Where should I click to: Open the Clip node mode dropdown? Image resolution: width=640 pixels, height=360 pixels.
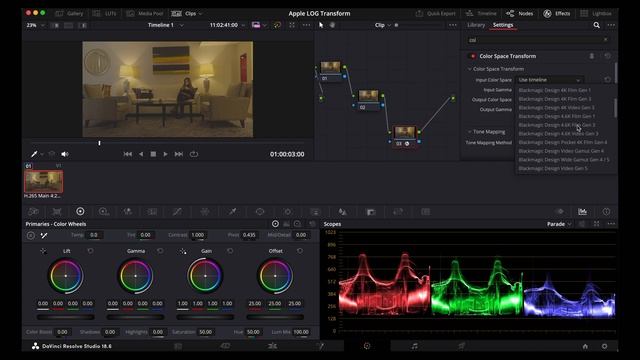tap(382, 25)
